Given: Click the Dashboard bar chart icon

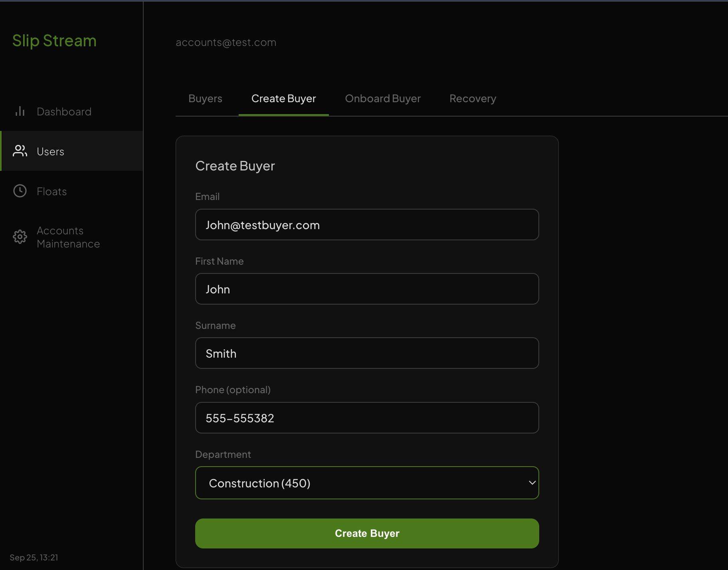Looking at the screenshot, I should (x=20, y=111).
